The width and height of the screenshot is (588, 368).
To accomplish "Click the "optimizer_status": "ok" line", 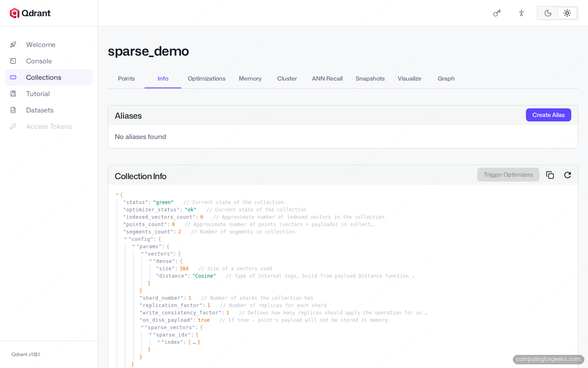I will pyautogui.click(x=160, y=210).
